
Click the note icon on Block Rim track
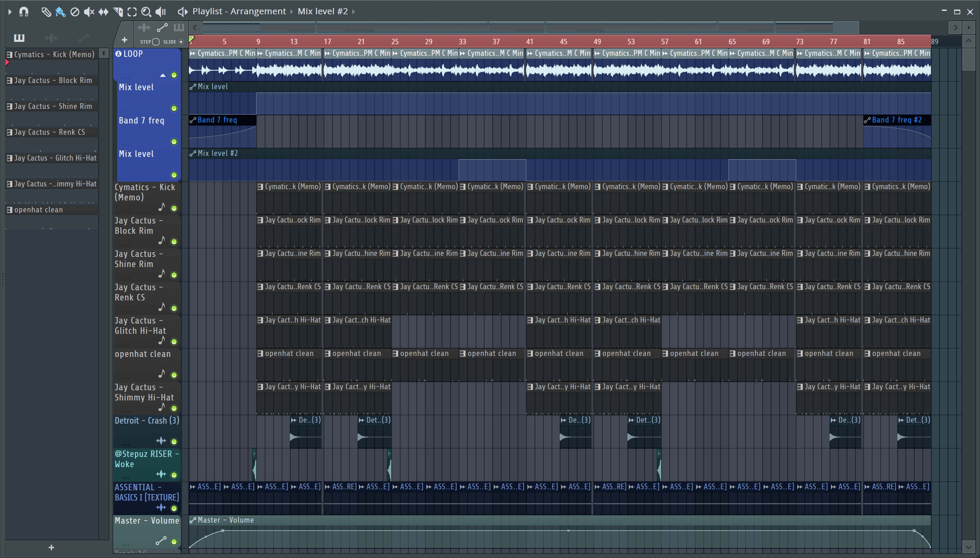(161, 241)
